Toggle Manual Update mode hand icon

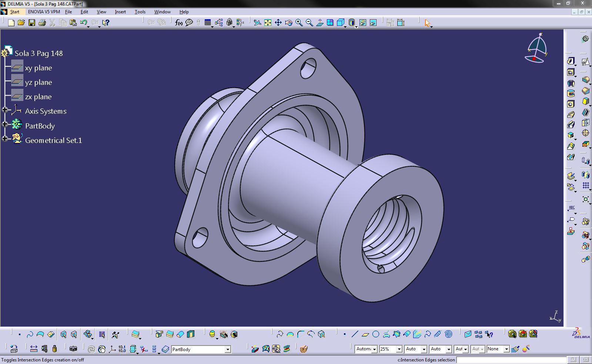click(102, 349)
